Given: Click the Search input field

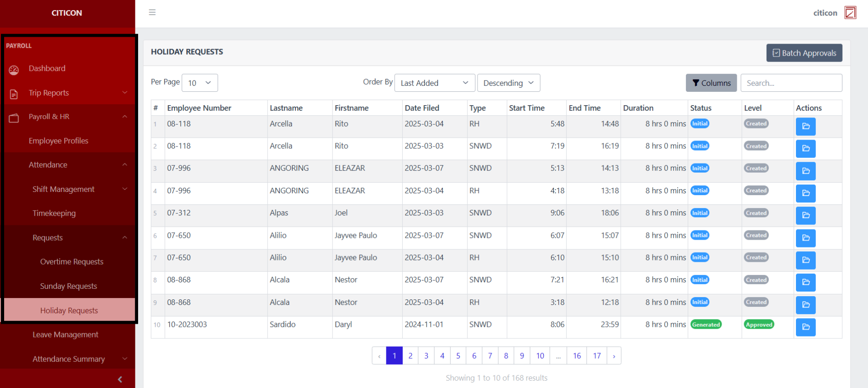Looking at the screenshot, I should pos(791,83).
